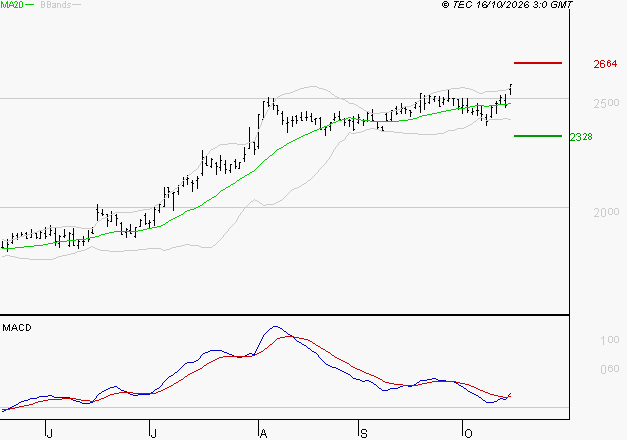Click the MACD panel label

17,328
